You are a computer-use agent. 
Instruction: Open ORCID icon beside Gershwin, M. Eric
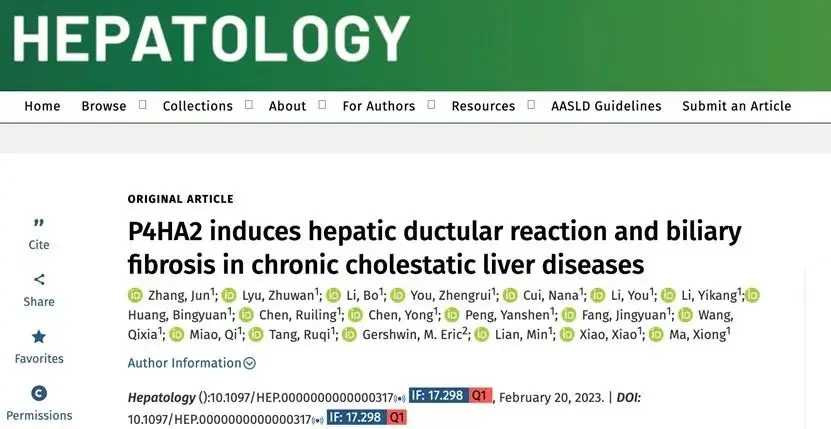[x=349, y=335]
